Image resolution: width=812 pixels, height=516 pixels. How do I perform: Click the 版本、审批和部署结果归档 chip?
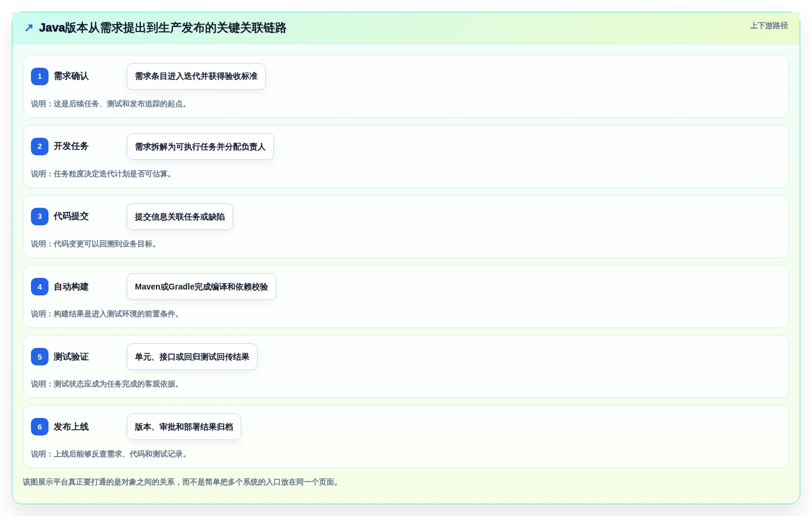tap(184, 427)
